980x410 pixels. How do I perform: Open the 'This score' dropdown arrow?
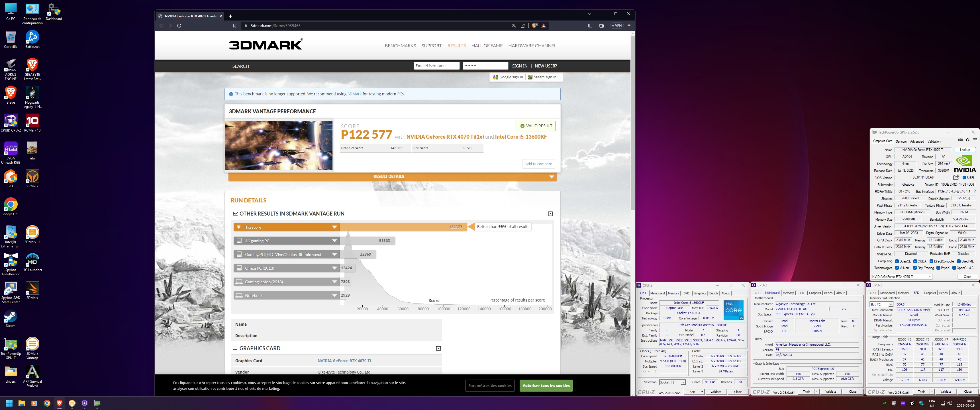pos(334,227)
